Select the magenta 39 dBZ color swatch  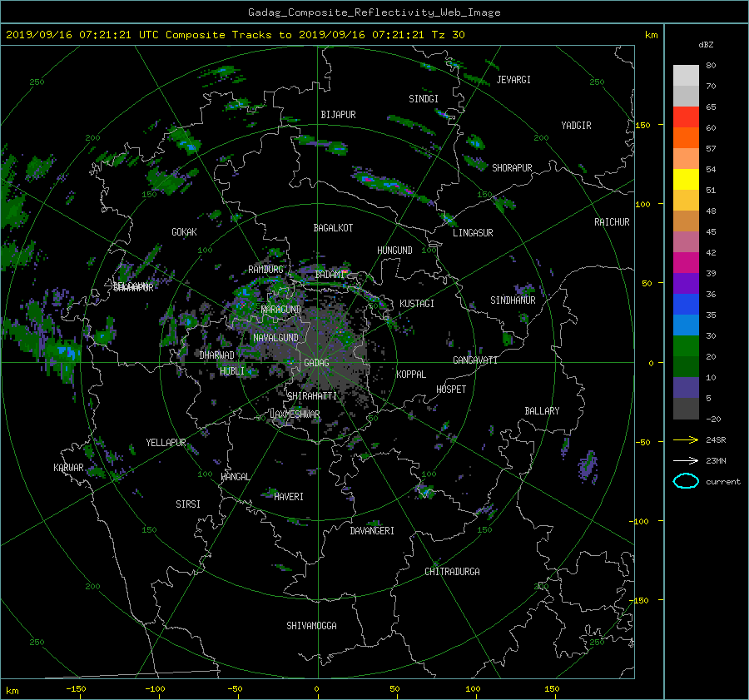(x=686, y=263)
